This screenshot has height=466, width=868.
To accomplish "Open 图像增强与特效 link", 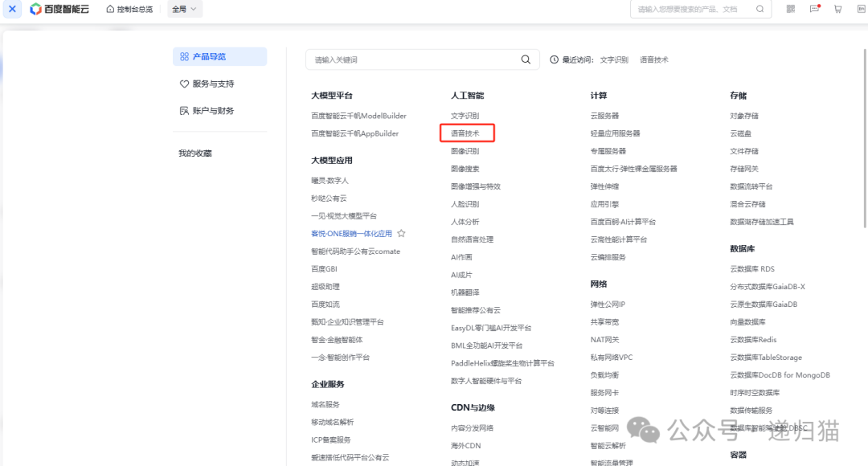I will tap(476, 186).
